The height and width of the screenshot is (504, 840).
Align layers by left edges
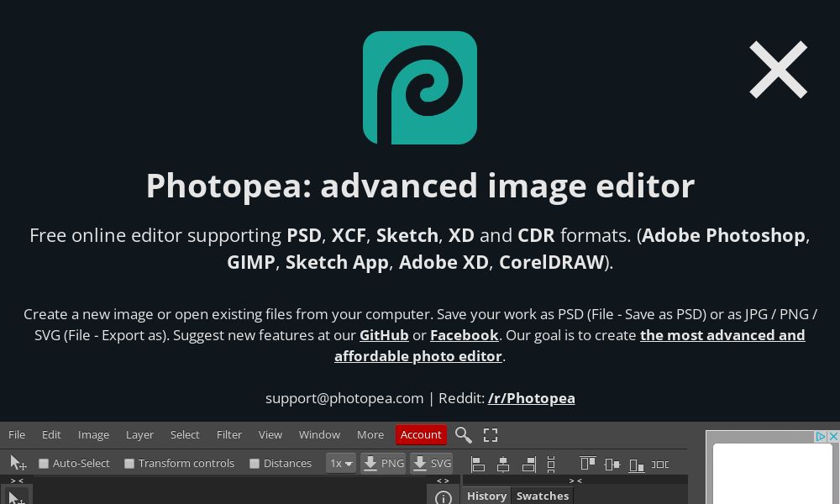477,463
